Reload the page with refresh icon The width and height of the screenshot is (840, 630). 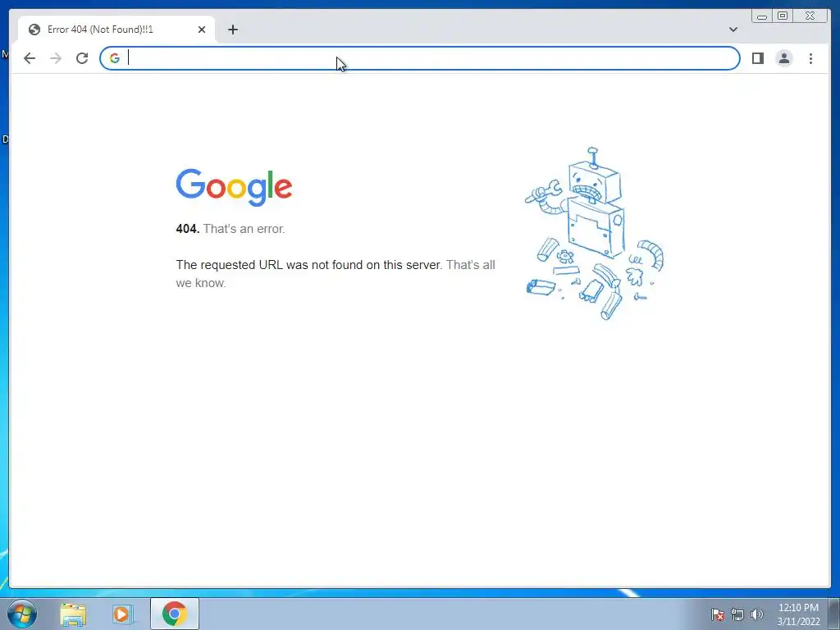[x=82, y=58]
